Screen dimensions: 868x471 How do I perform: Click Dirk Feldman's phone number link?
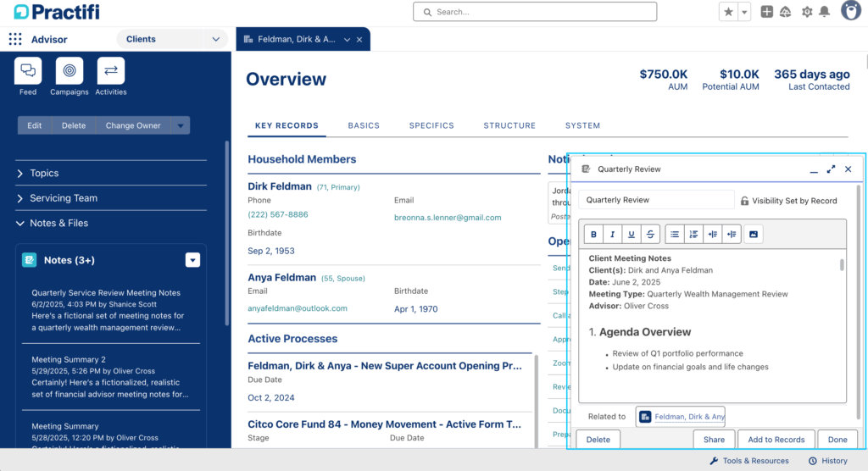(278, 215)
